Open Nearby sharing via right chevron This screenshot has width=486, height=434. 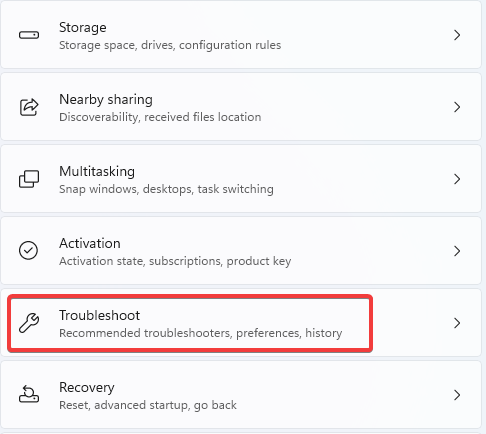457,107
